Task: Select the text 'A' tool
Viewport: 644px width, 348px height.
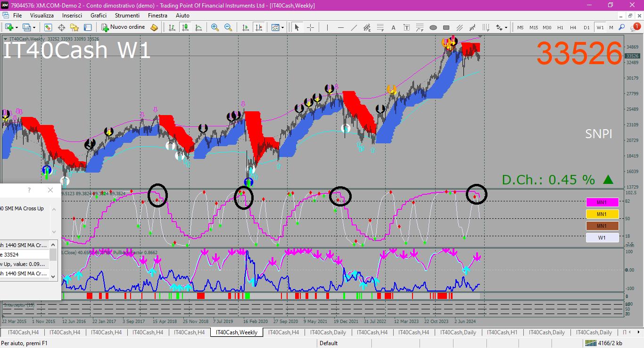Action: coord(394,27)
